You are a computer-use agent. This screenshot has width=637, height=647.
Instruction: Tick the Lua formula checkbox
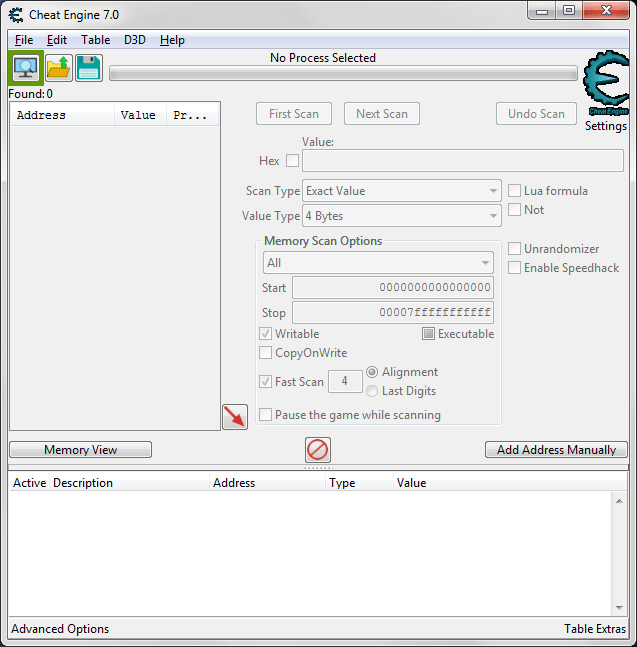coord(514,191)
